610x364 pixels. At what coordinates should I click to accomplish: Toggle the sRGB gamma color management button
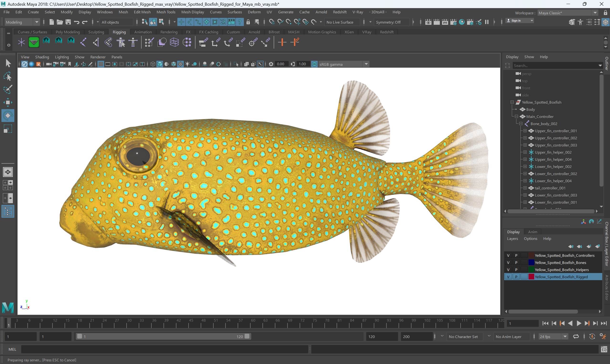(314, 64)
